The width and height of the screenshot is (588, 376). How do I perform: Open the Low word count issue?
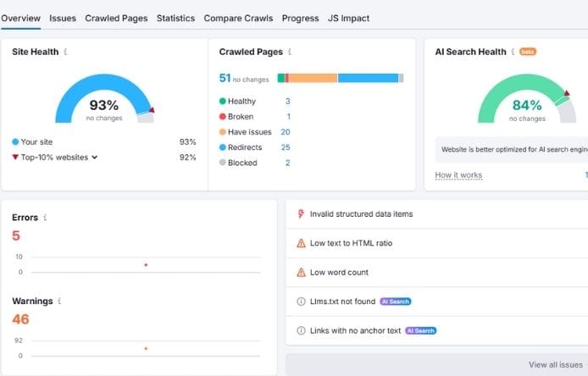click(339, 273)
